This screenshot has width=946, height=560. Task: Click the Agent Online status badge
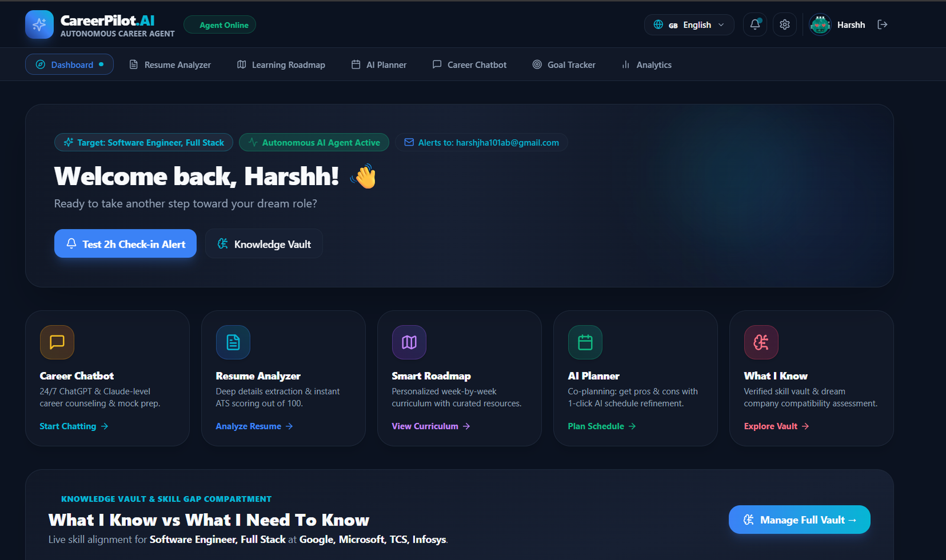[x=220, y=25]
